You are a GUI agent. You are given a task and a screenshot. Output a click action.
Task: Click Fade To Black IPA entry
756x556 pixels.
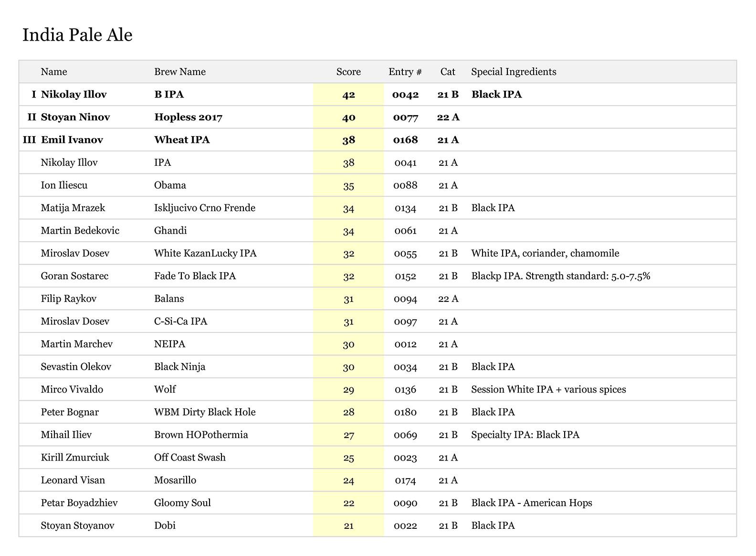pos(195,276)
